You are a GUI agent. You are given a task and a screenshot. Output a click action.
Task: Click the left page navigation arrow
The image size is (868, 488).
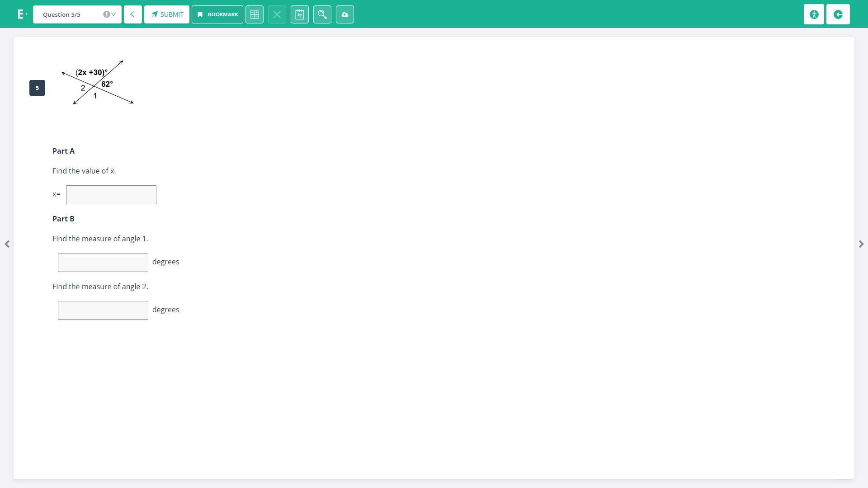7,244
